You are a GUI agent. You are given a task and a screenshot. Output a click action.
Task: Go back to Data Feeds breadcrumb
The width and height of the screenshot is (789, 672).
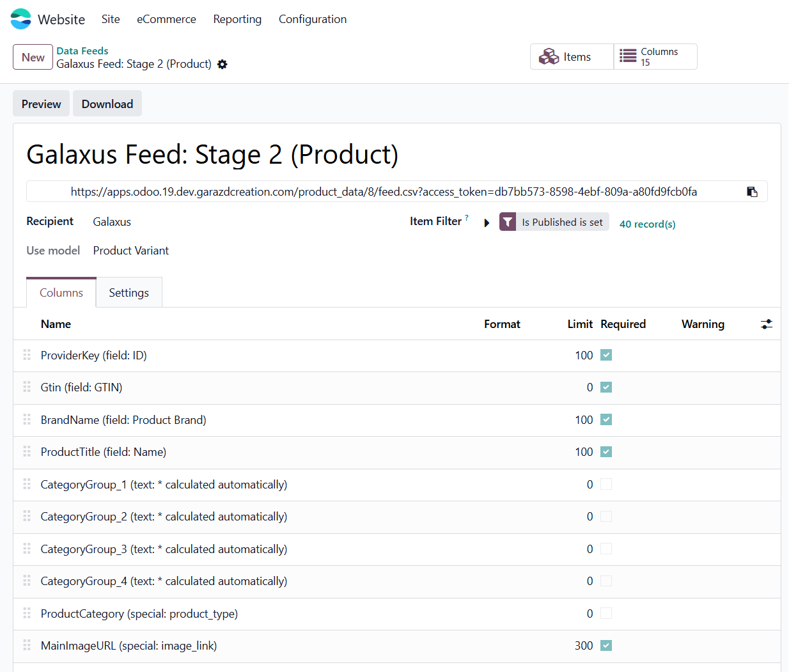pyautogui.click(x=82, y=51)
